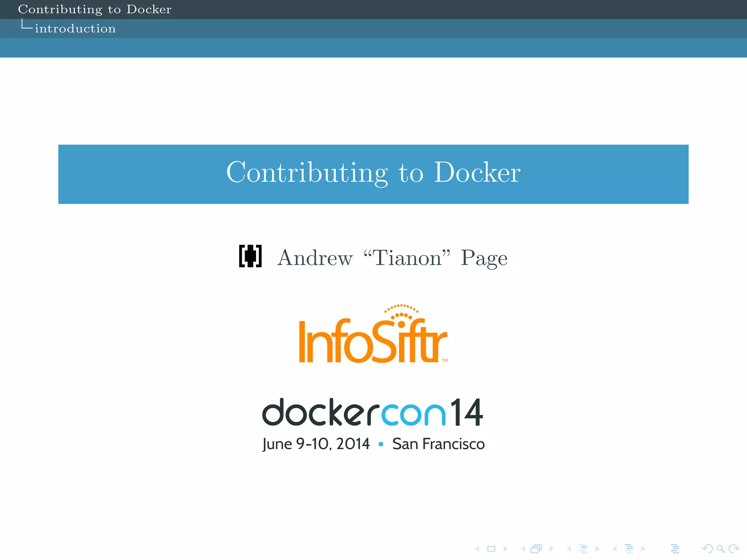
Task: Click 'introduction' section in header
Action: click(x=75, y=28)
